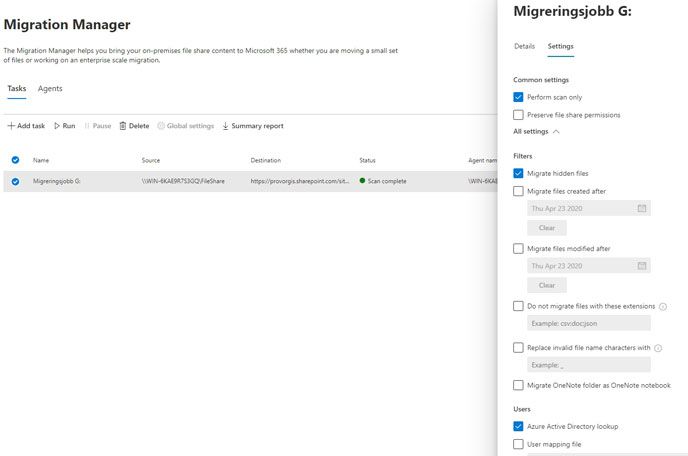Collapse the All settings section
The height and width of the screenshot is (456, 688).
[556, 131]
